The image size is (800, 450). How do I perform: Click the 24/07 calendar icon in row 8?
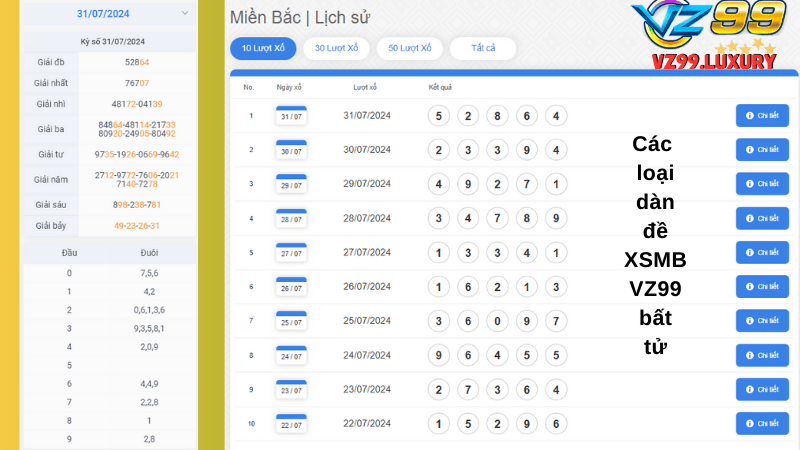pos(290,355)
